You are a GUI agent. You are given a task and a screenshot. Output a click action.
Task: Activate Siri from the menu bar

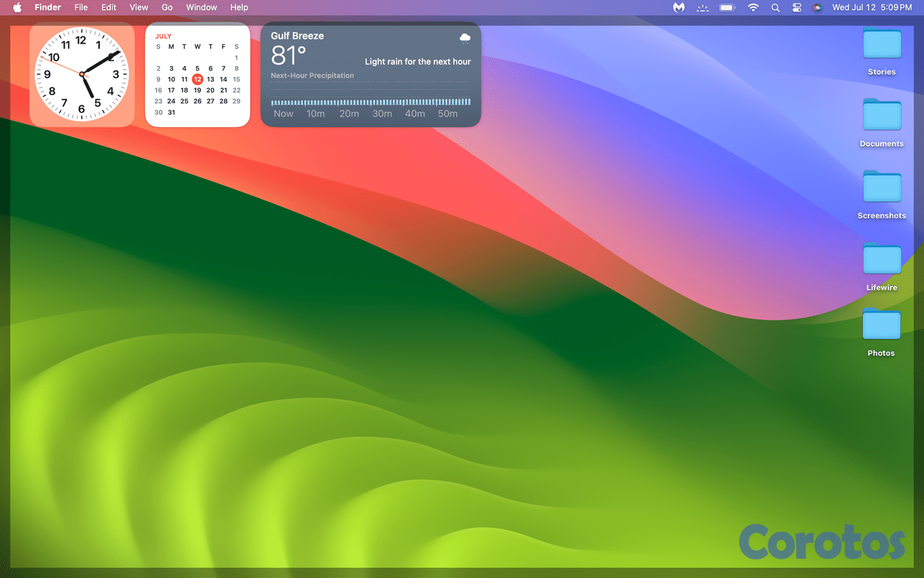point(817,7)
